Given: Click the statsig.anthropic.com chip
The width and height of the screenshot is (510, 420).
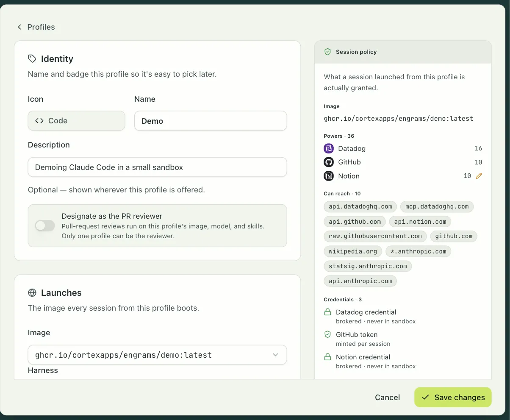Looking at the screenshot, I should click(368, 266).
